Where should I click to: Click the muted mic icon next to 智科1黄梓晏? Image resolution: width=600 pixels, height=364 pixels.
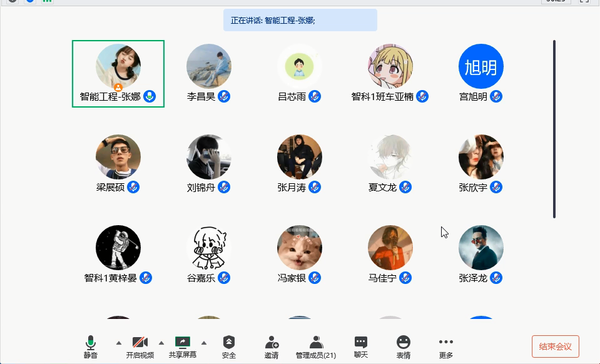tap(145, 278)
